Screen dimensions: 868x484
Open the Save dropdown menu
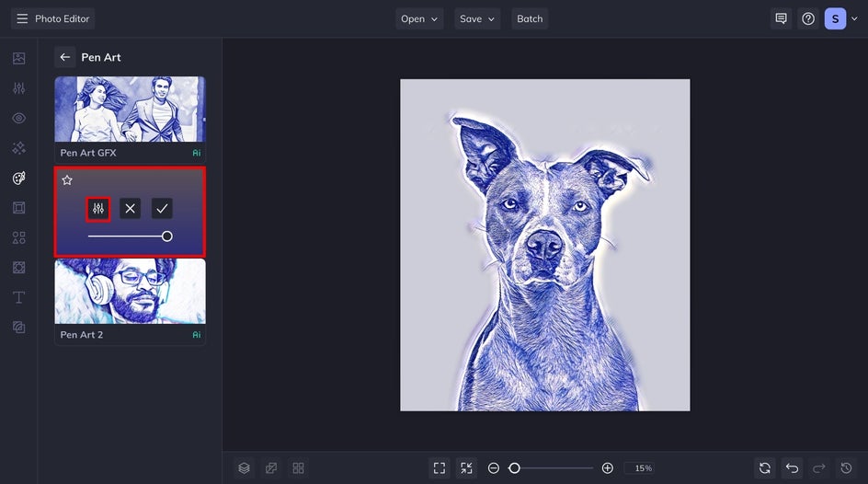pos(477,18)
